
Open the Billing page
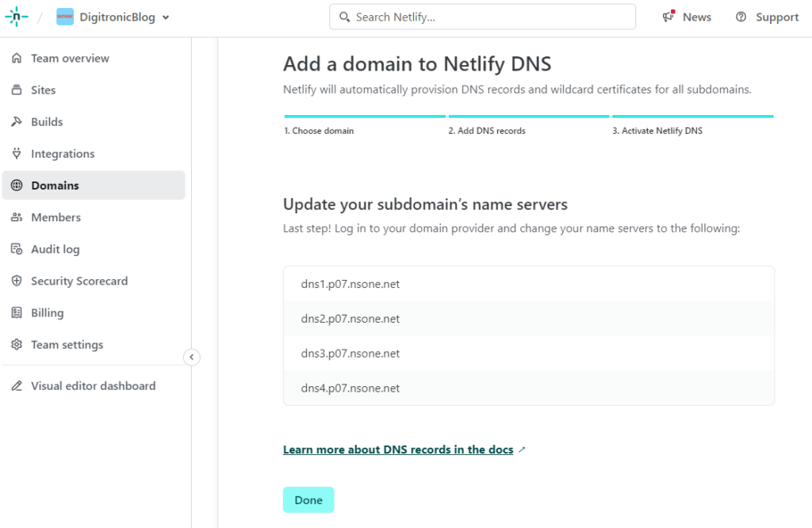coord(47,313)
